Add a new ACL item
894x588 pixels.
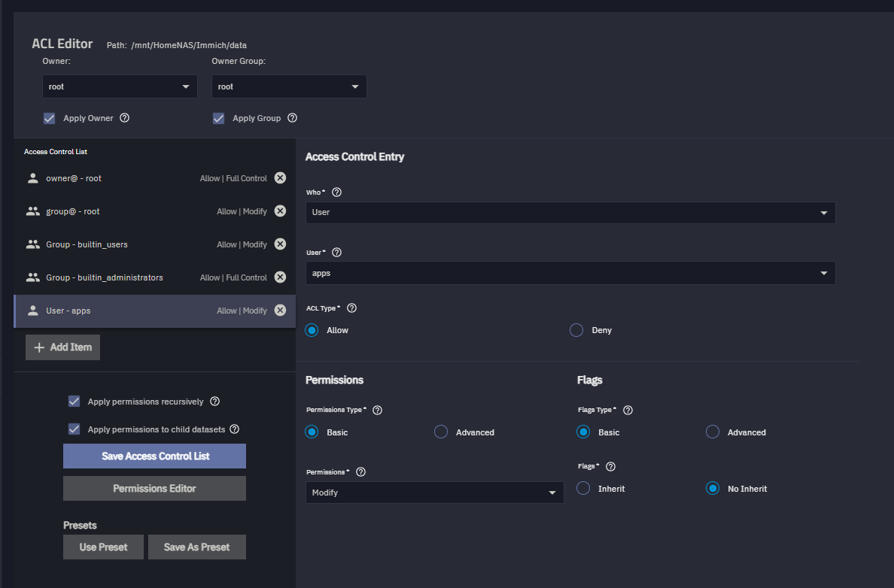pos(62,347)
